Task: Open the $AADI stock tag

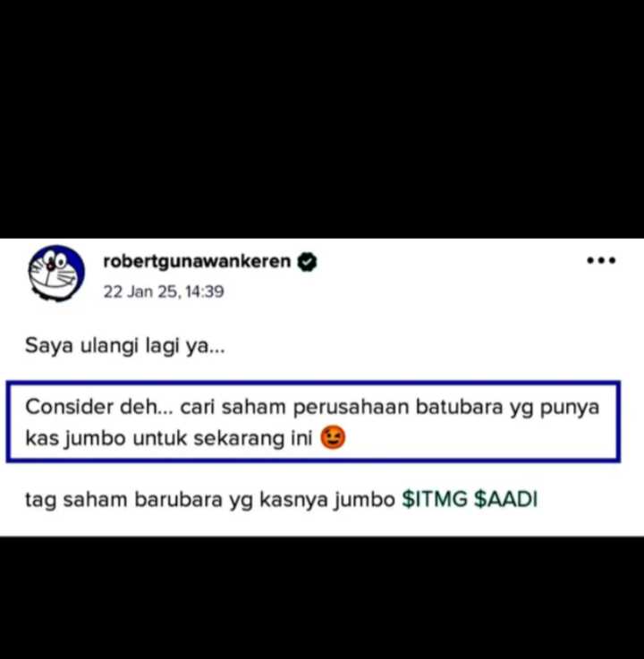Action: pos(505,499)
